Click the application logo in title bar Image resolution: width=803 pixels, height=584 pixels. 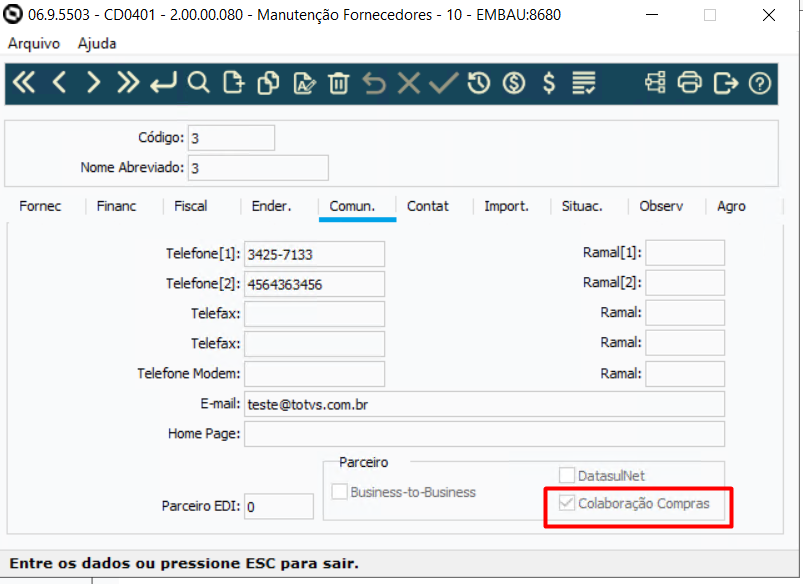coord(12,14)
